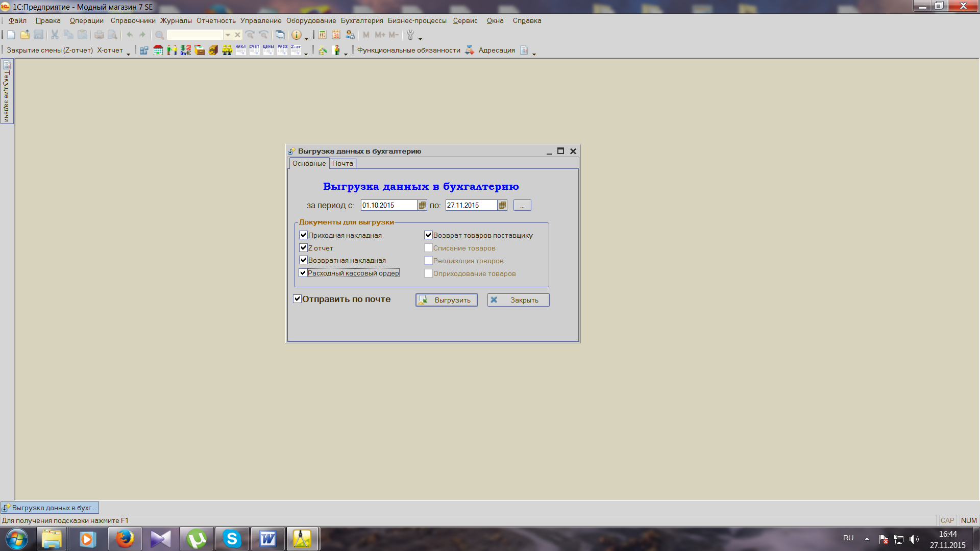Toggle Отправить по почте checkbox

coord(297,299)
